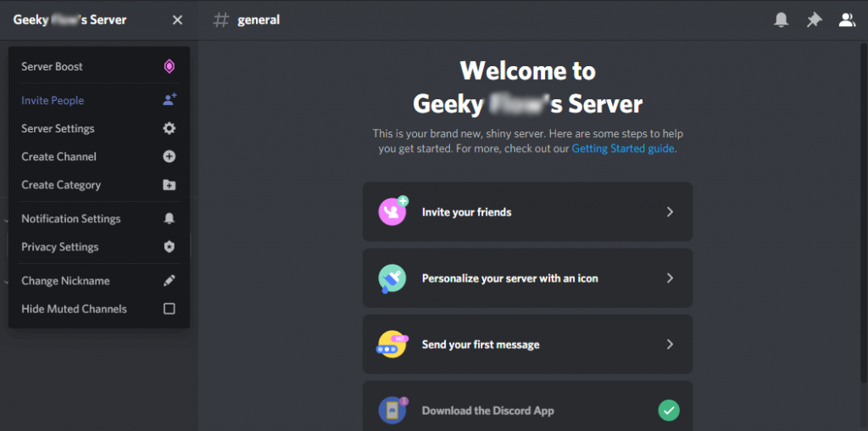Click the Server Settings gear icon
This screenshot has height=431, width=868.
click(x=170, y=128)
